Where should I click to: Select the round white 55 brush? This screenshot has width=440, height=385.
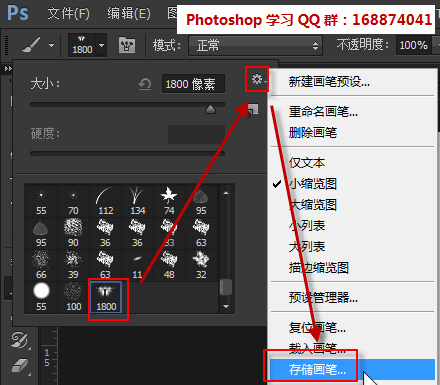click(41, 297)
